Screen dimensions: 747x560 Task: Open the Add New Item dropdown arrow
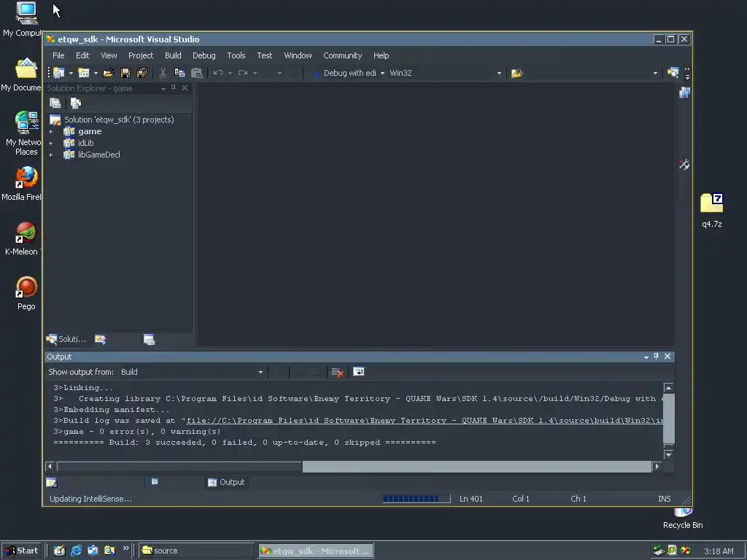[x=96, y=74]
